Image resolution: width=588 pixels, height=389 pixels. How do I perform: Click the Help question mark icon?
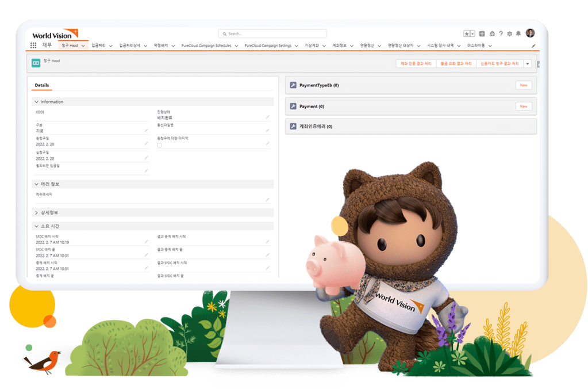pyautogui.click(x=501, y=34)
